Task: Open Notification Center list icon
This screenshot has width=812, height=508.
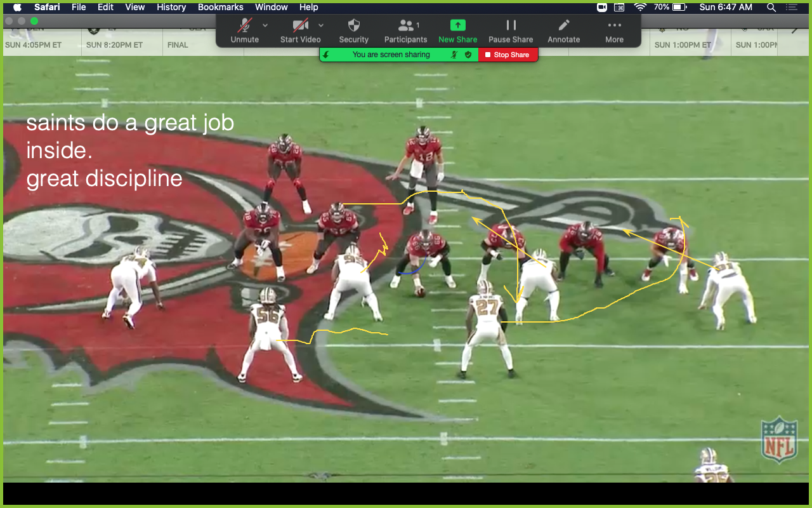Action: [x=792, y=7]
